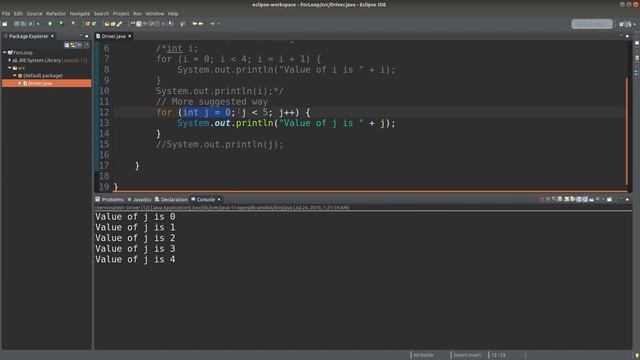Close the Package Explorer tab
Screen dimensions: 640x360
point(52,36)
